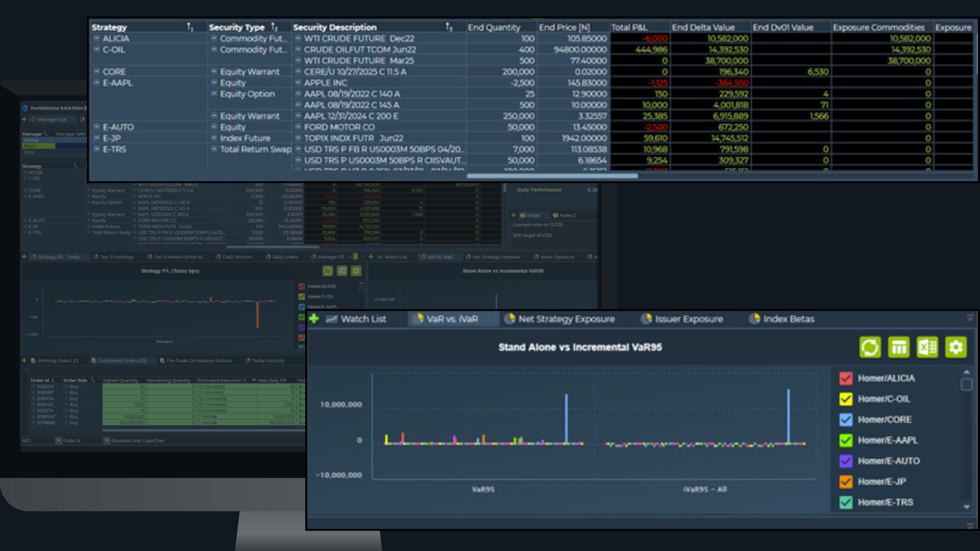Open the VaR vs. iVaR tab
980x551 pixels.
pos(451,319)
